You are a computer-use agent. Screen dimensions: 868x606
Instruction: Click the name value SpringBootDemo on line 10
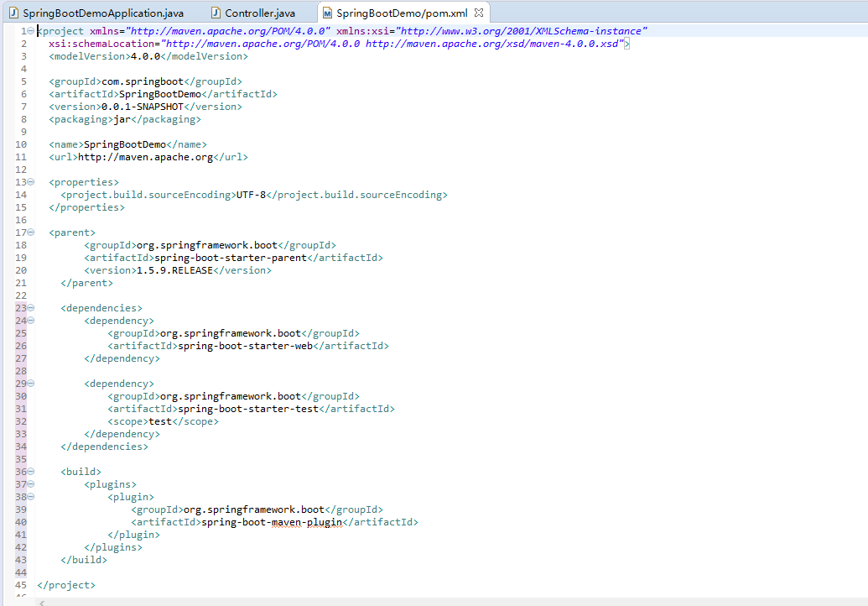(x=125, y=144)
